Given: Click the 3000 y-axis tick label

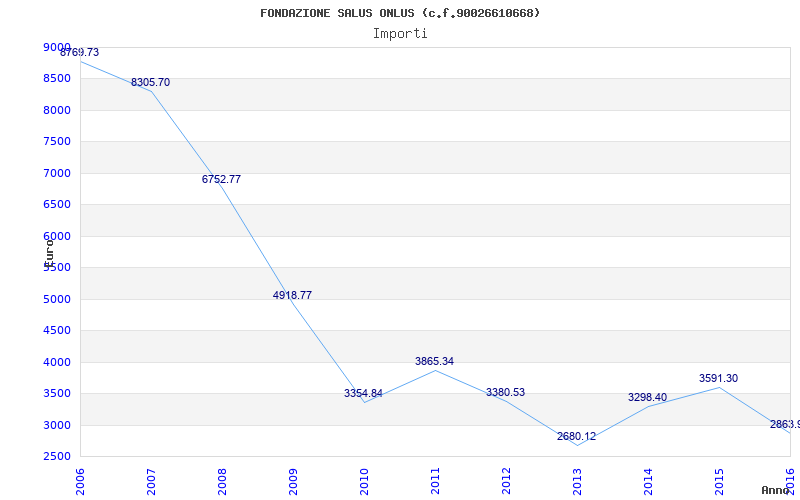Looking at the screenshot, I should [57, 425].
